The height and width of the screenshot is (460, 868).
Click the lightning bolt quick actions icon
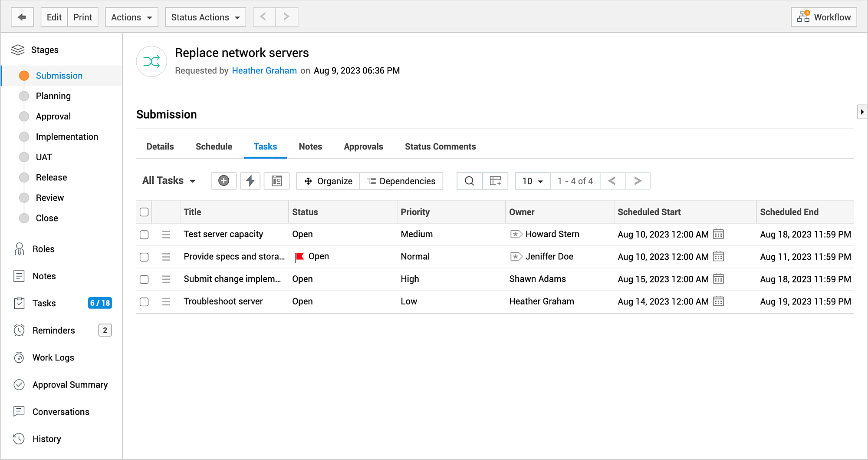250,181
